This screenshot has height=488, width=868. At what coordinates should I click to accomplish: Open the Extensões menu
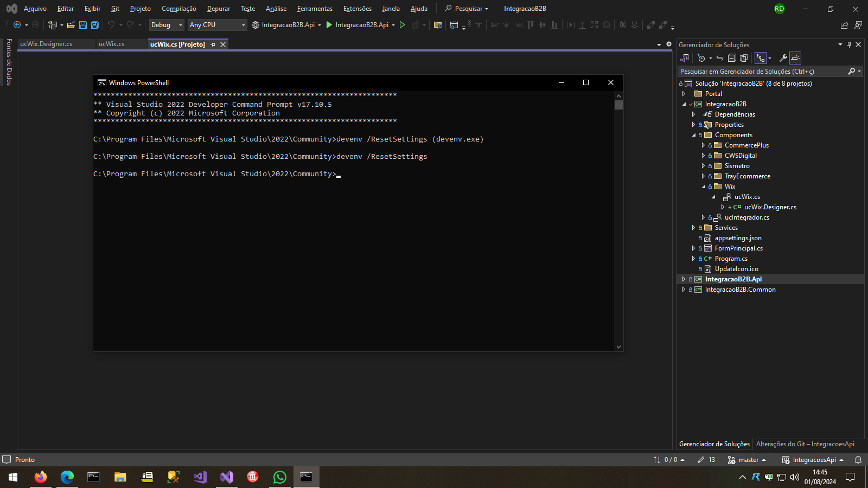358,9
